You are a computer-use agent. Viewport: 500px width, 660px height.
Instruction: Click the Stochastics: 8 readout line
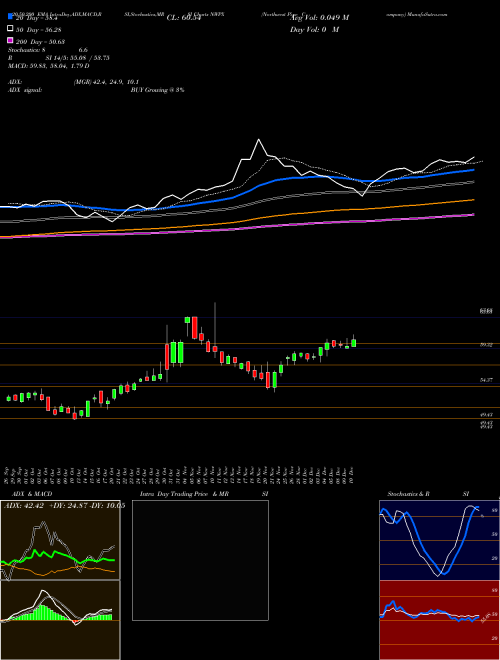48,50
